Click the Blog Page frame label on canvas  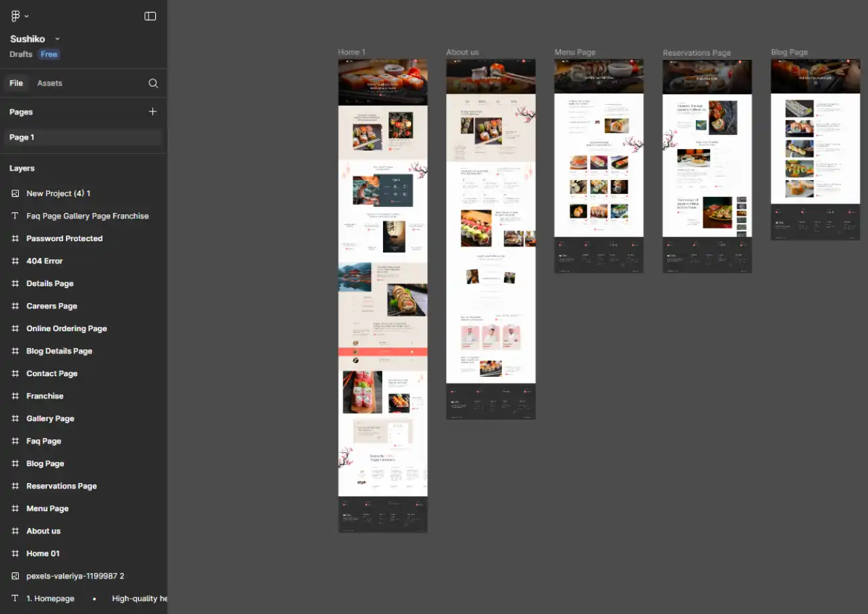789,52
